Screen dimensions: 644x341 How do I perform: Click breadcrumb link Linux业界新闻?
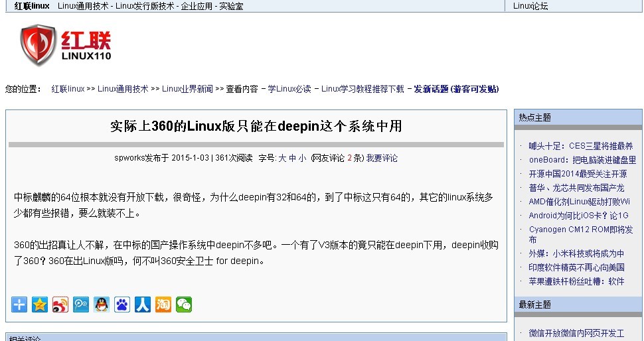[x=187, y=89]
